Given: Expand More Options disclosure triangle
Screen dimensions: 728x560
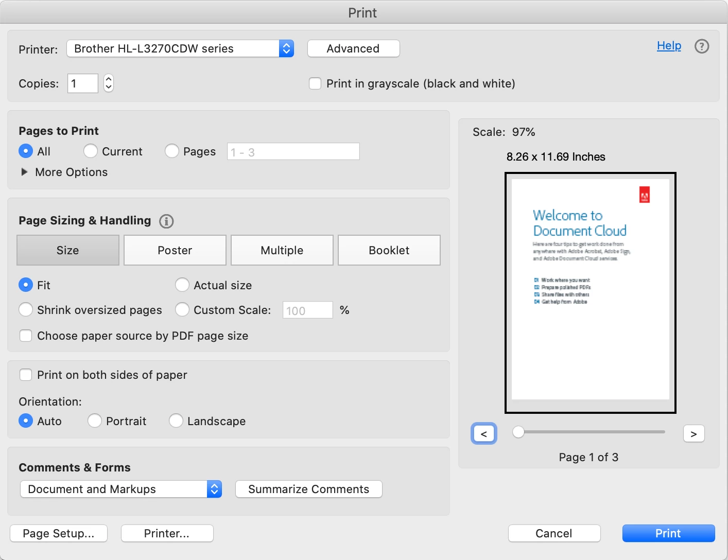Looking at the screenshot, I should coord(24,172).
